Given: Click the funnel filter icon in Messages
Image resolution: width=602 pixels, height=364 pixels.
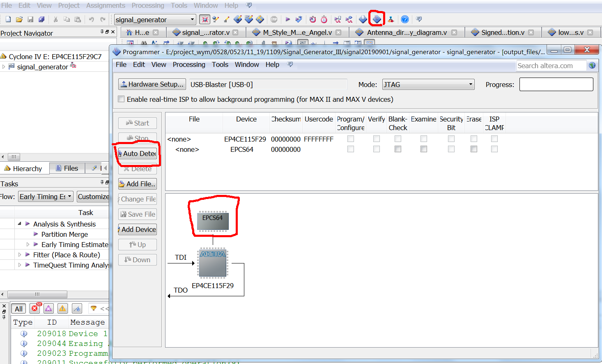Looking at the screenshot, I should (x=94, y=308).
